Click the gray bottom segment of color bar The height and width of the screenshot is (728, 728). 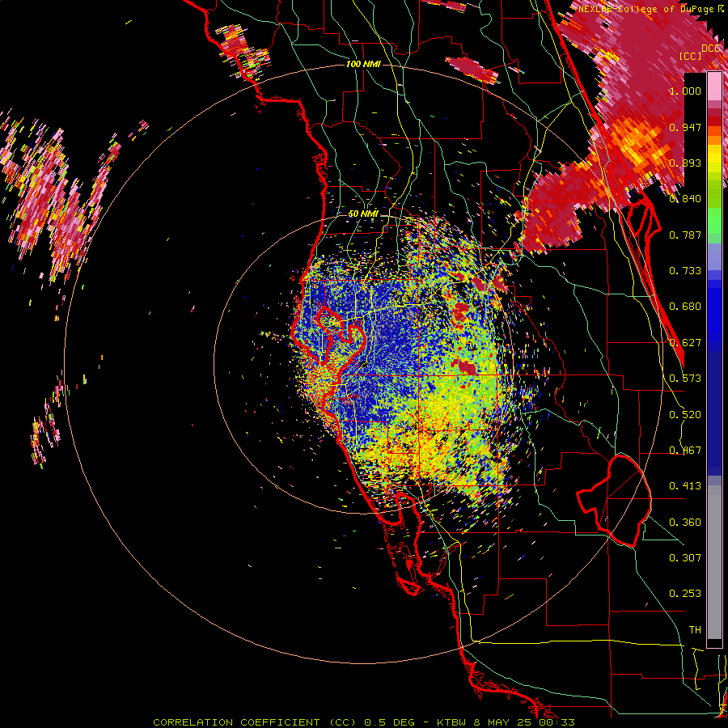(714, 562)
